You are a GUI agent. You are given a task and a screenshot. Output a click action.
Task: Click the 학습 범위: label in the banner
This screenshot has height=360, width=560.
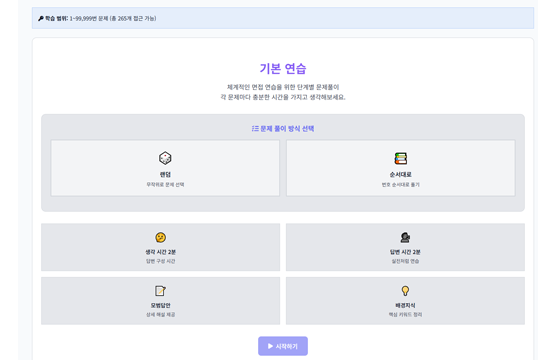click(56, 18)
